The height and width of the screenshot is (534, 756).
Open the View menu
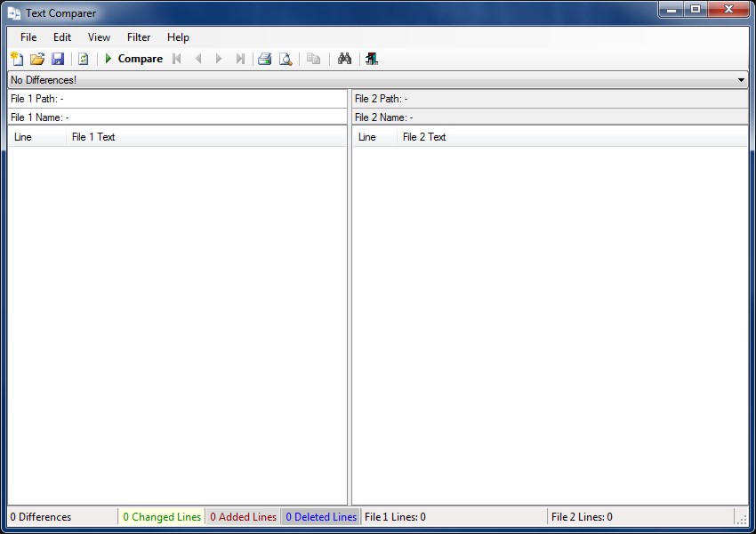pyautogui.click(x=99, y=37)
